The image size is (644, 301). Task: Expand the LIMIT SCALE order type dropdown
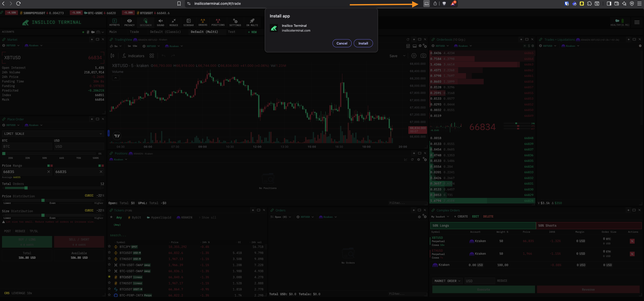click(53, 134)
